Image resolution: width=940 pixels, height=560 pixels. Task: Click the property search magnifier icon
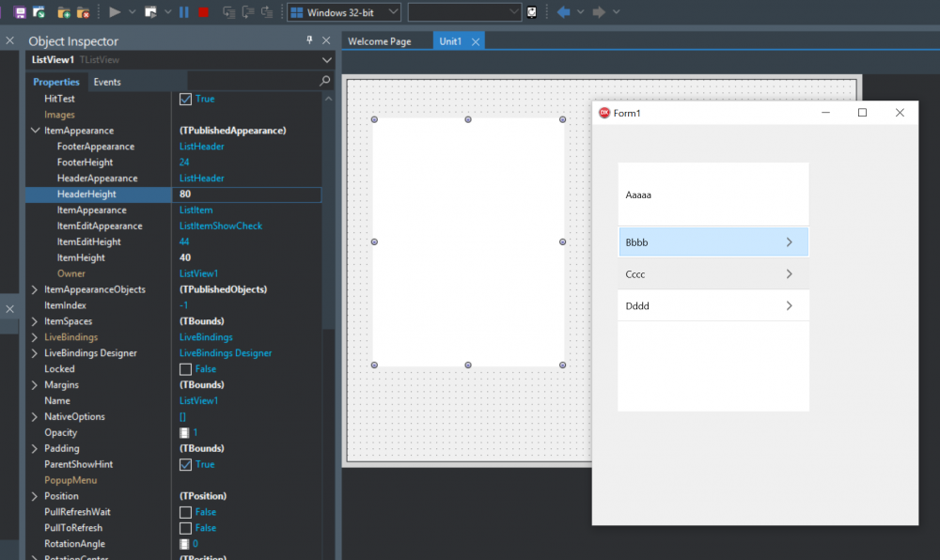[x=325, y=81]
